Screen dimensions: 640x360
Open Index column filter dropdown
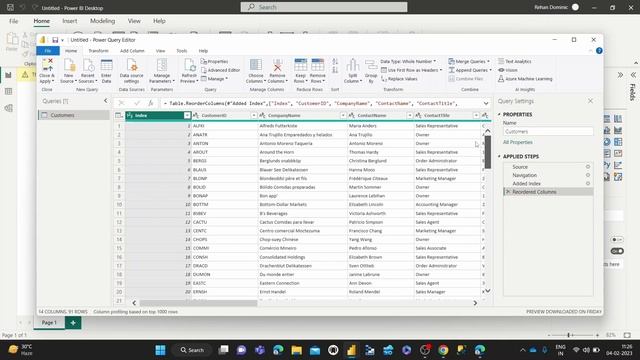pyautogui.click(x=187, y=116)
